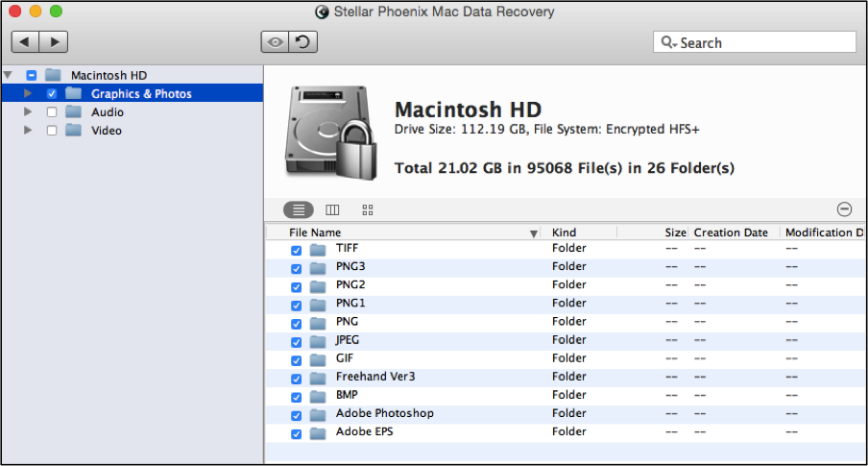Image resolution: width=868 pixels, height=466 pixels.
Task: Click the eye preview icon in toolbar
Action: click(x=276, y=42)
